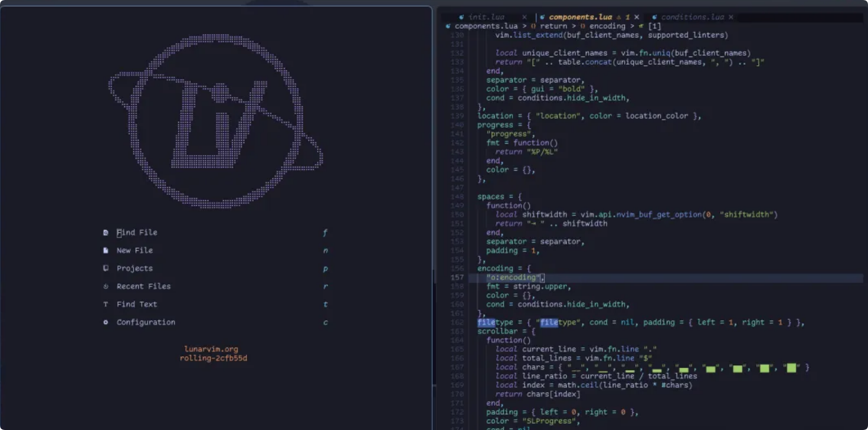Click the rolling-2cfb55d version text

214,358
